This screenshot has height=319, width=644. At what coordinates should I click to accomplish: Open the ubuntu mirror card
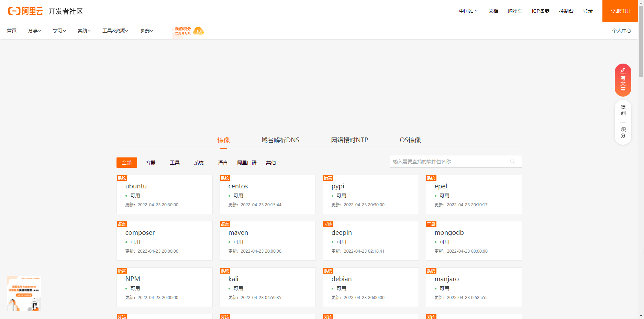pos(165,195)
